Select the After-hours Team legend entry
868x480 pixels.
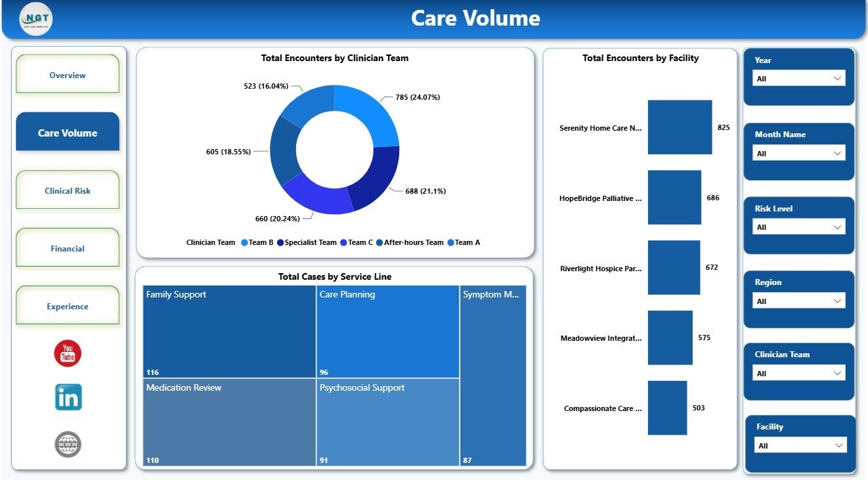click(x=410, y=242)
